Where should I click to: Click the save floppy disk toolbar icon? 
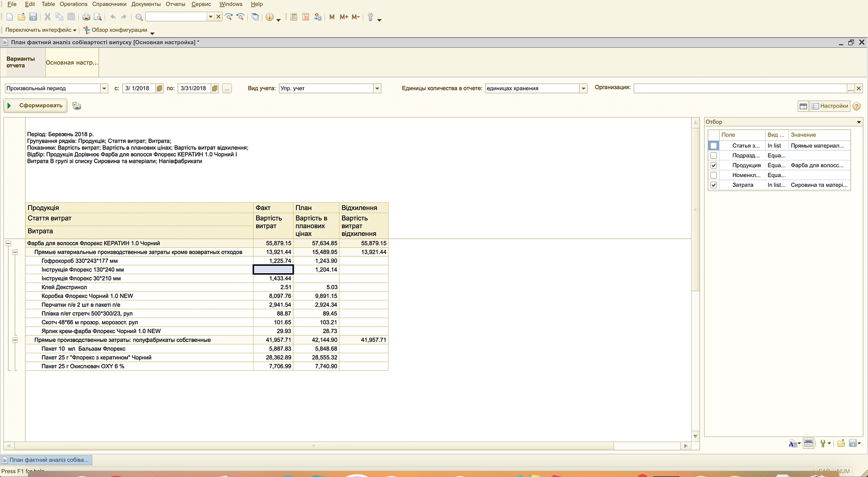(33, 17)
